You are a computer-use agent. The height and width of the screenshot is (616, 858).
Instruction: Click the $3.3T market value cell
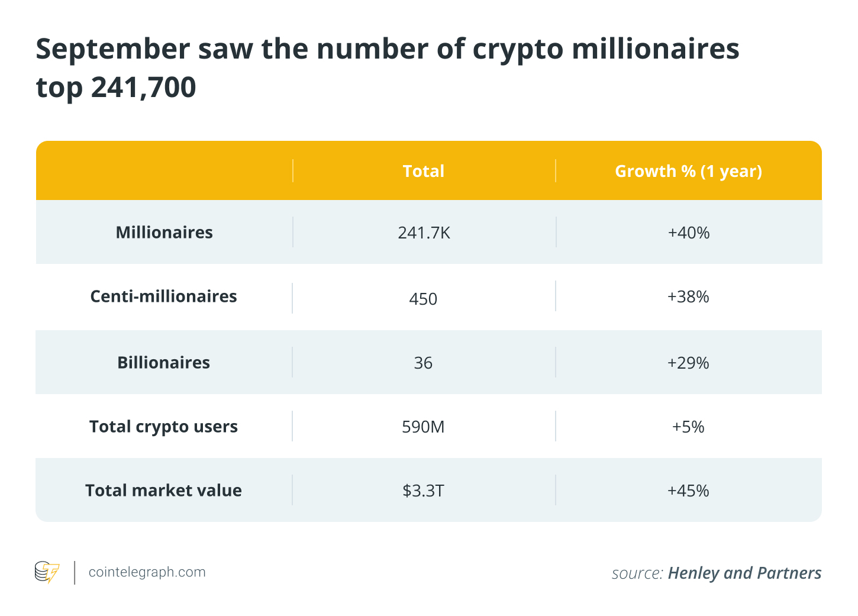(423, 491)
